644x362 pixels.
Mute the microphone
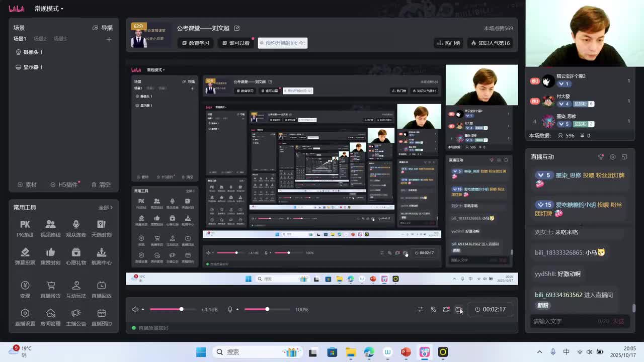tap(230, 309)
